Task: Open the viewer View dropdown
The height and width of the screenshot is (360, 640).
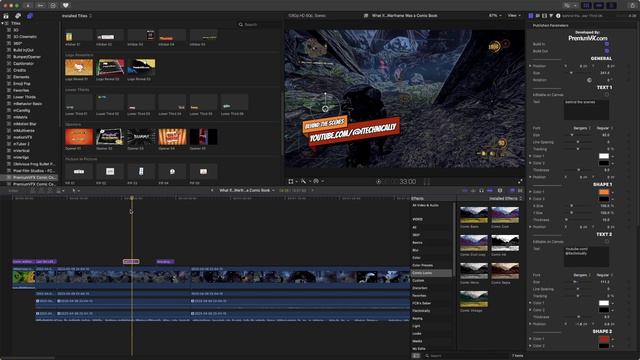Action: [x=513, y=16]
